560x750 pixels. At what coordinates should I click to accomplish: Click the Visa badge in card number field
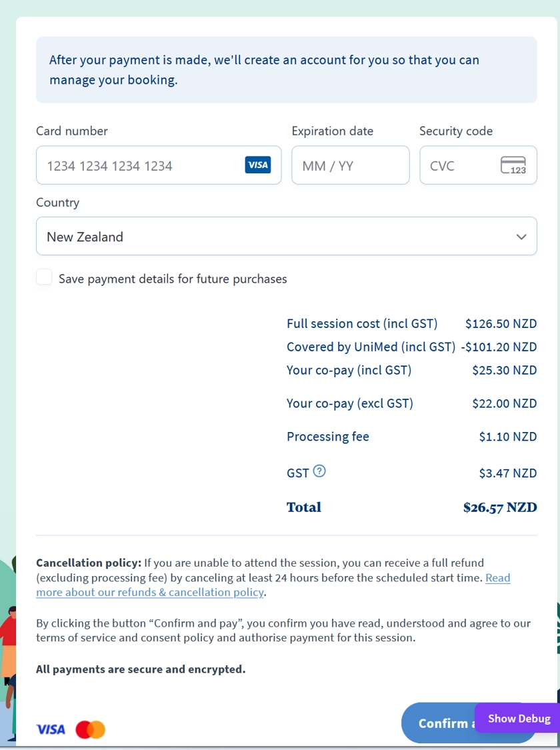point(258,165)
